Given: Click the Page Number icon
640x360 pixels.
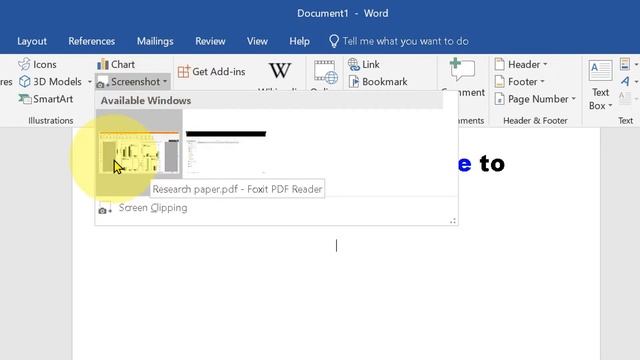Looking at the screenshot, I should coord(499,99).
